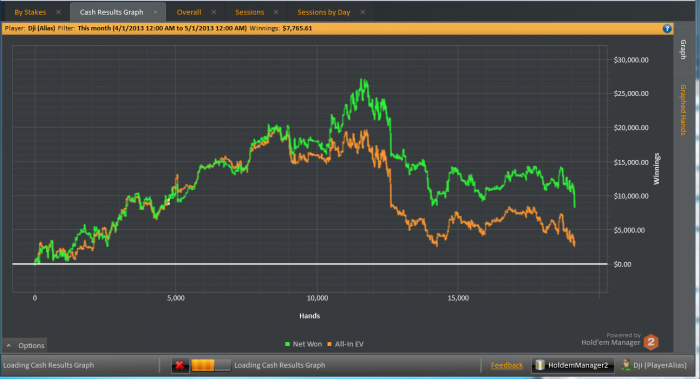The height and width of the screenshot is (379, 700).
Task: Click the $20,000.00 axis label
Action: (x=631, y=128)
